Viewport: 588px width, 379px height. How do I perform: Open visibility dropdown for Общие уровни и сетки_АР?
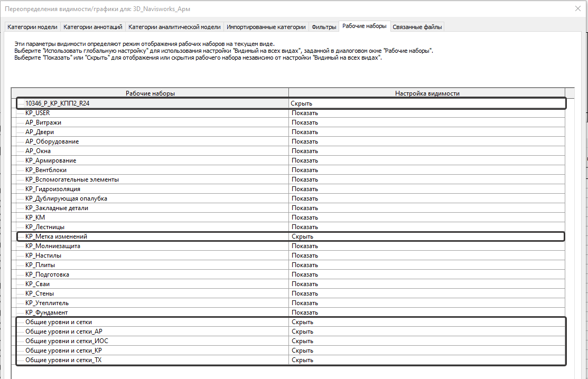426,331
